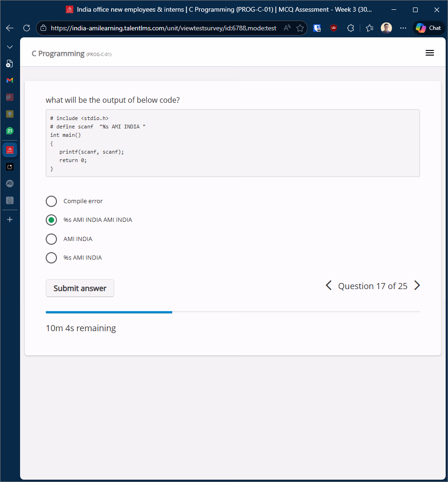Open the Favorites list icon
This screenshot has height=482, width=448.
370,28
